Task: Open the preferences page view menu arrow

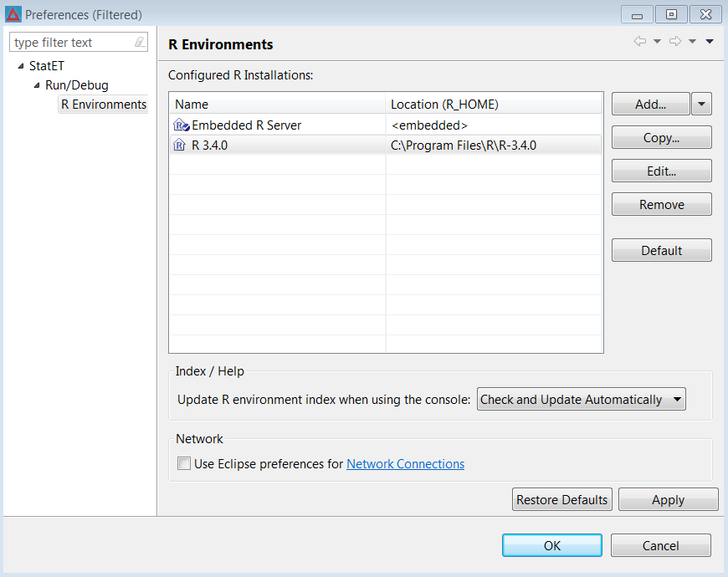Action: click(710, 41)
